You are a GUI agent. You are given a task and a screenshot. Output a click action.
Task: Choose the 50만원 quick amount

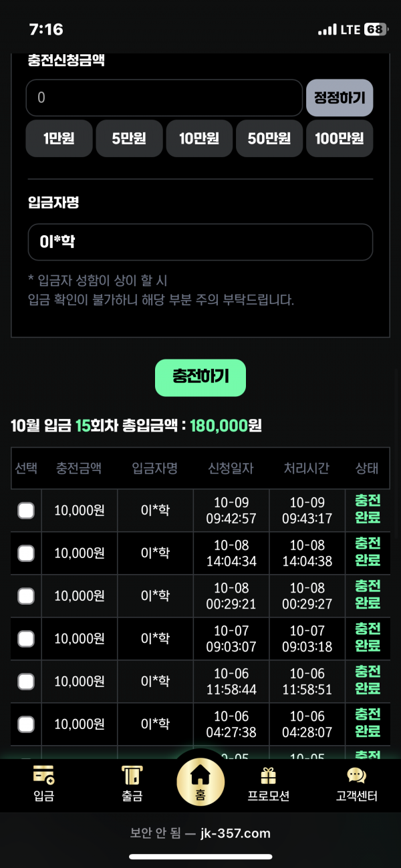tap(269, 138)
